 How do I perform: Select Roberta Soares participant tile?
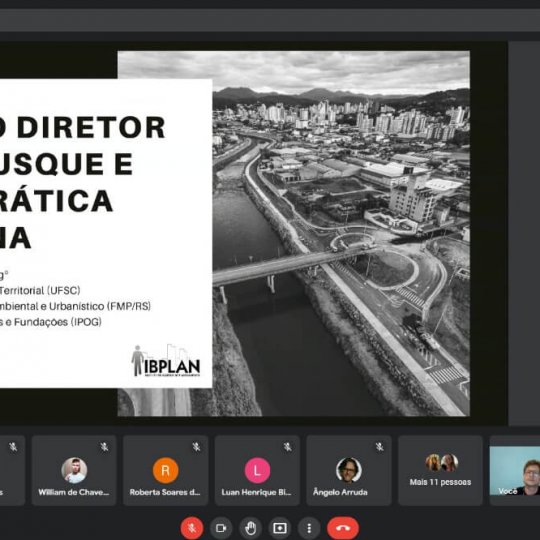click(x=165, y=470)
